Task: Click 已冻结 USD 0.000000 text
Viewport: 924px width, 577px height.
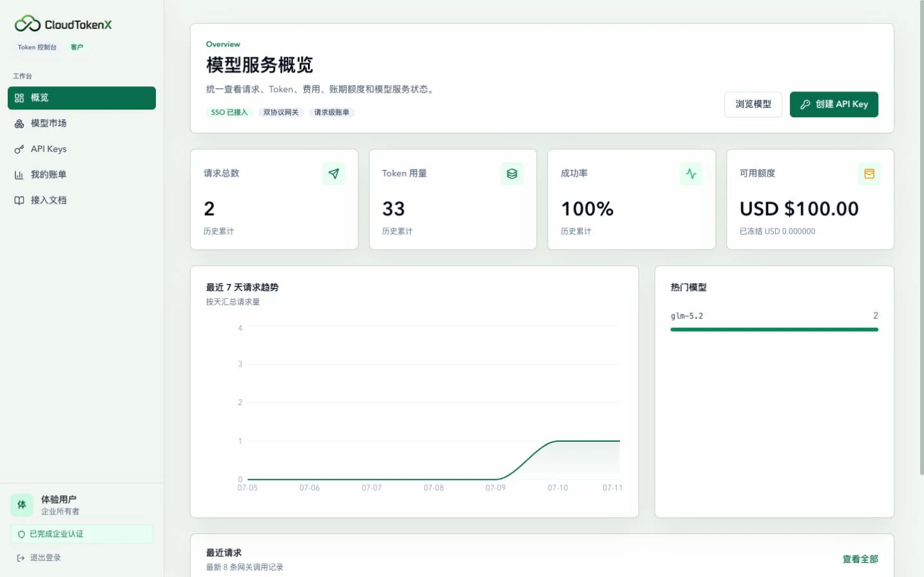Action: tap(777, 231)
